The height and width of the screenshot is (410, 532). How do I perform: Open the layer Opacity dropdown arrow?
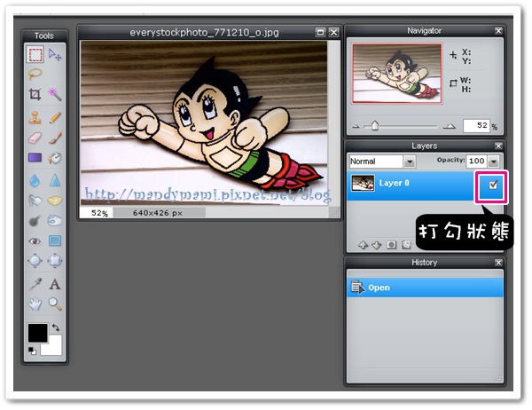pyautogui.click(x=494, y=162)
